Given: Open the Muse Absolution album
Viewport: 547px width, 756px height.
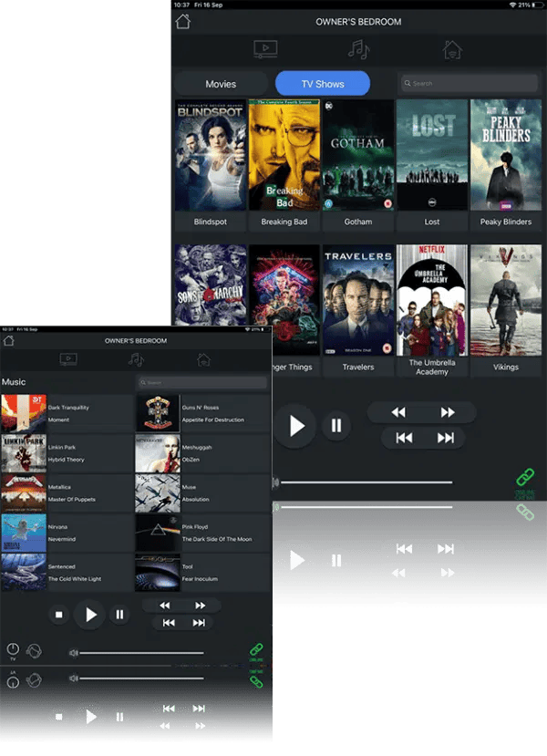Looking at the screenshot, I should (203, 493).
